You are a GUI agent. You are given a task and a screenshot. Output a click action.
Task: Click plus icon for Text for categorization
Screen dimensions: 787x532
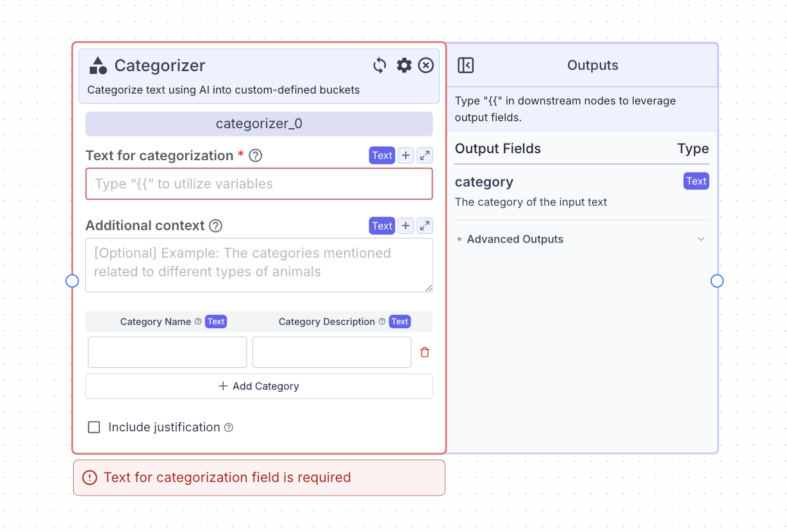[x=406, y=156]
